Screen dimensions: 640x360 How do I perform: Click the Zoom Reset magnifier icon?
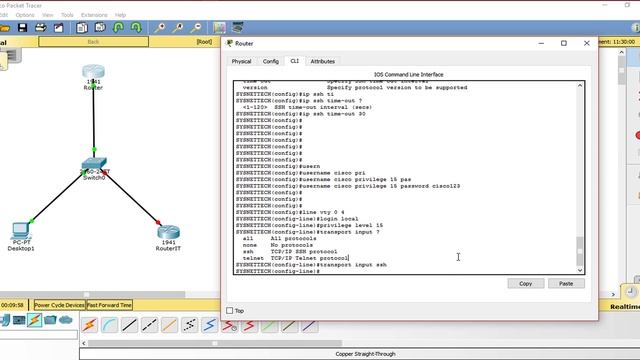click(x=178, y=28)
